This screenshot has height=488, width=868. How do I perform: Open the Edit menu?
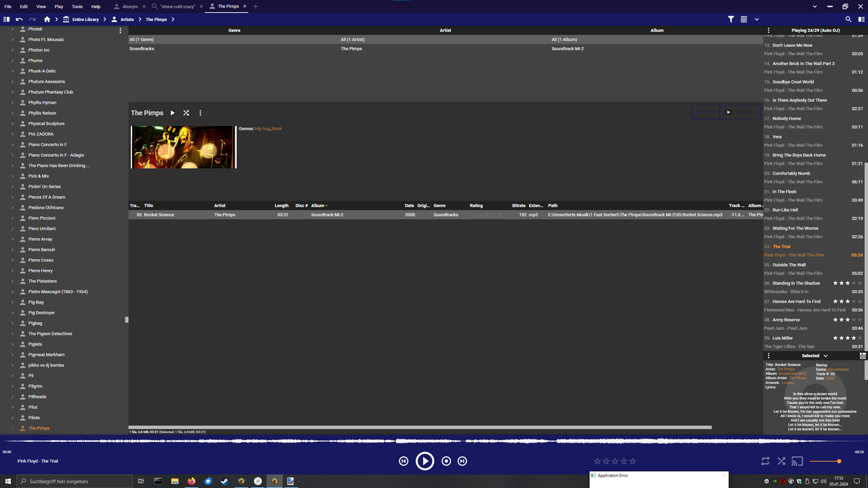point(24,6)
